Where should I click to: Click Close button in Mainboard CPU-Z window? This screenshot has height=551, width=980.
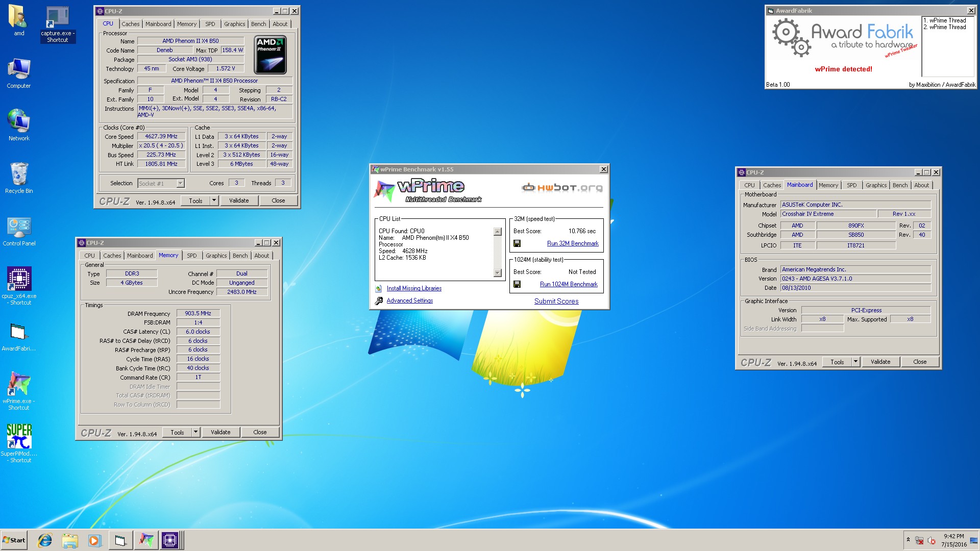point(920,362)
